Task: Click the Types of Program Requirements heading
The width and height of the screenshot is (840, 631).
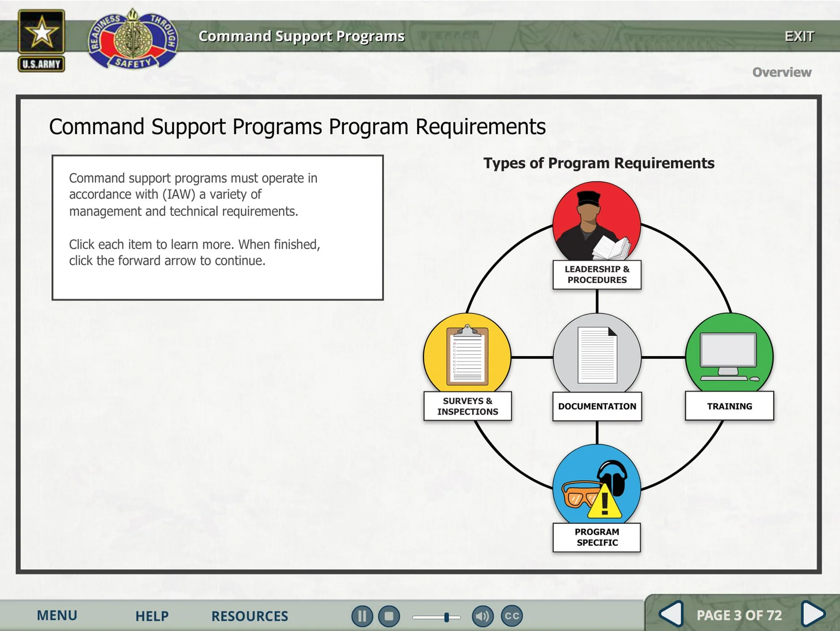Action: tap(599, 163)
